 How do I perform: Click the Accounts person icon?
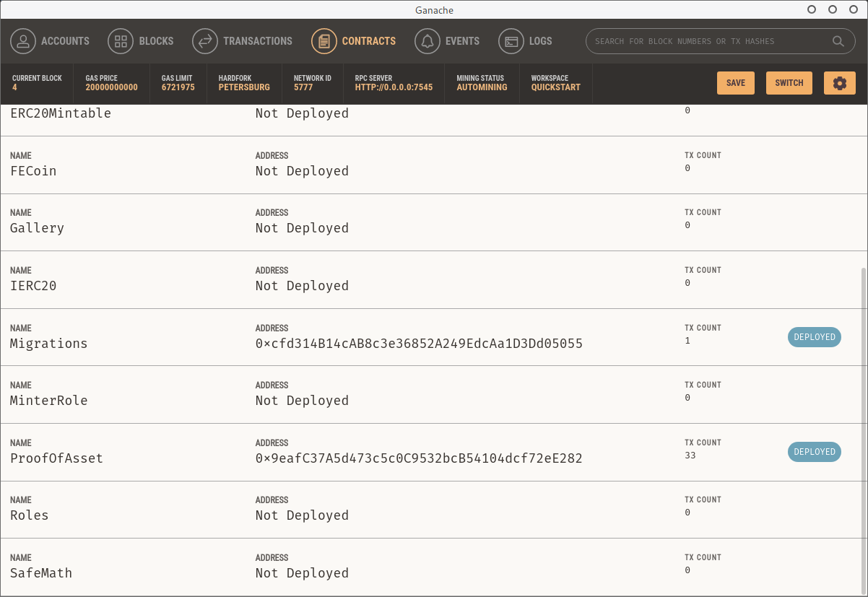[23, 41]
